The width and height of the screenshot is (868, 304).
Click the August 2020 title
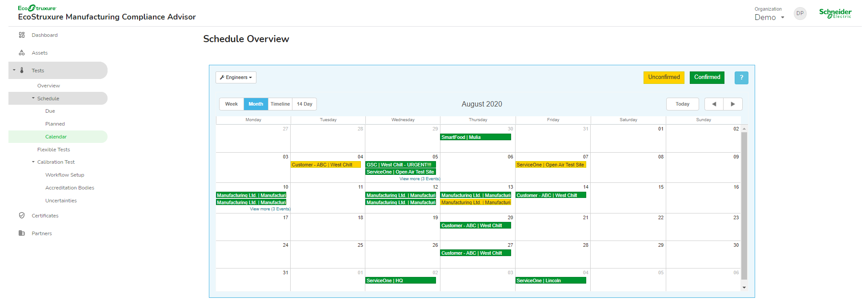click(x=482, y=104)
